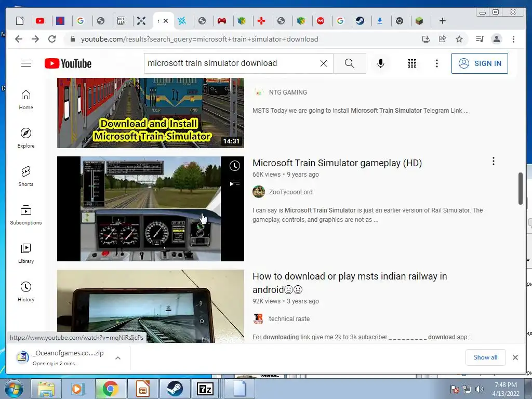The height and width of the screenshot is (399, 532).
Task: Open the Windows Start menu
Action: click(13, 389)
